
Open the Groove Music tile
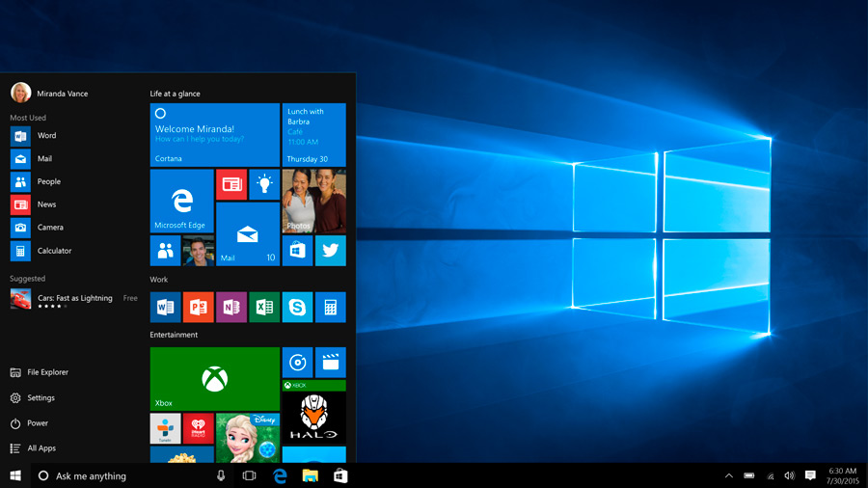pos(297,363)
